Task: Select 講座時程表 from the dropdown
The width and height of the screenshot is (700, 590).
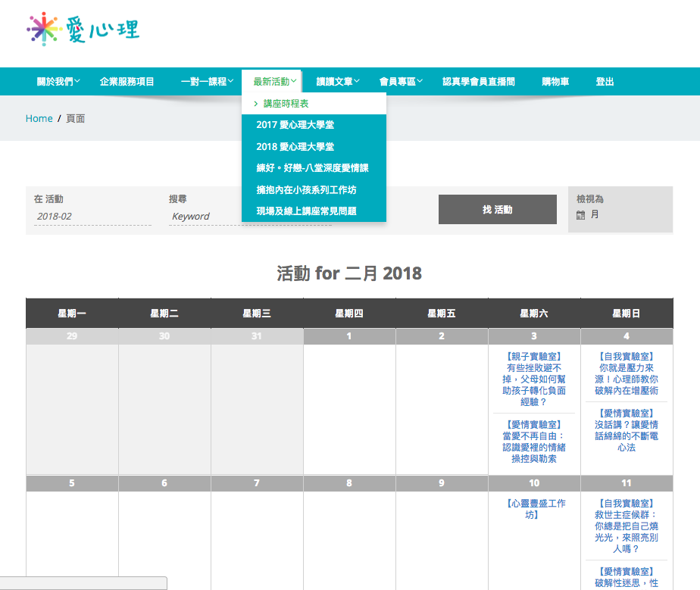Action: coord(286,104)
